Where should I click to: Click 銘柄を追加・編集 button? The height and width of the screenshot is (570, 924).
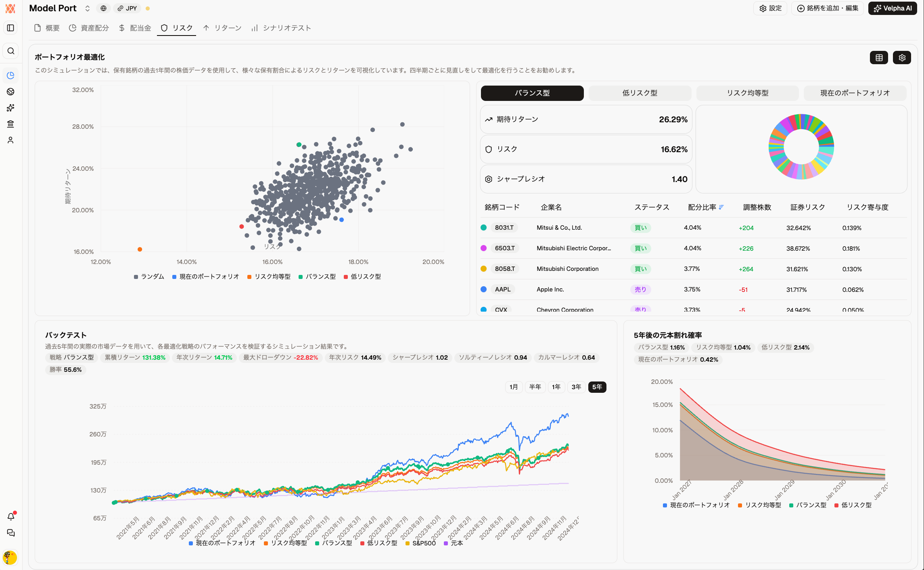coord(827,8)
